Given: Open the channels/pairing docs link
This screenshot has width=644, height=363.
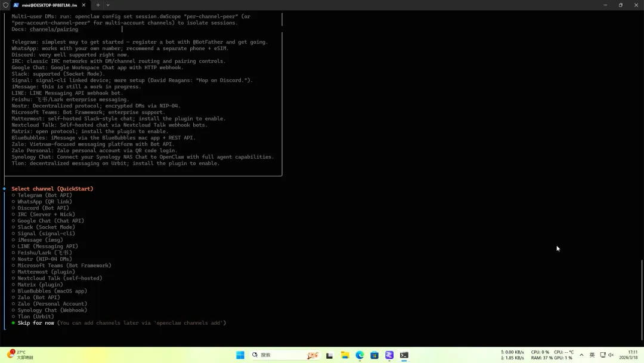Looking at the screenshot, I should [54, 29].
